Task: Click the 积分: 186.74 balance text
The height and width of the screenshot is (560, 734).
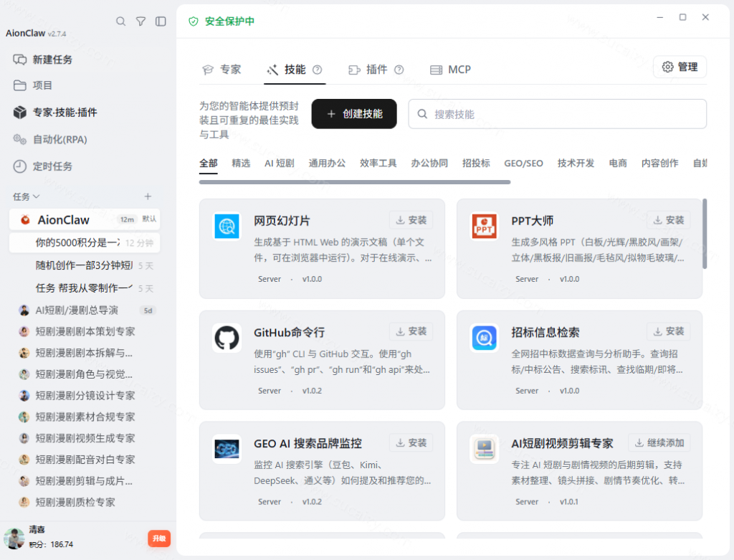Action: tap(51, 544)
